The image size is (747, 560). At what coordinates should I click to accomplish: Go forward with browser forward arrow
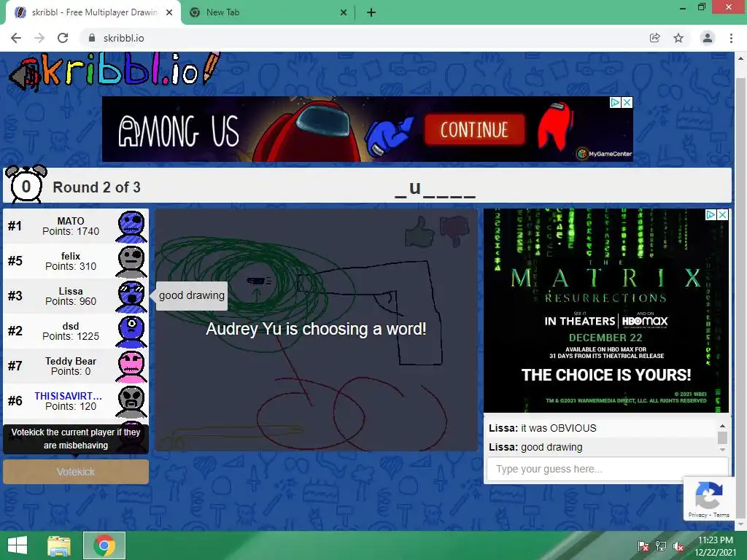click(39, 38)
